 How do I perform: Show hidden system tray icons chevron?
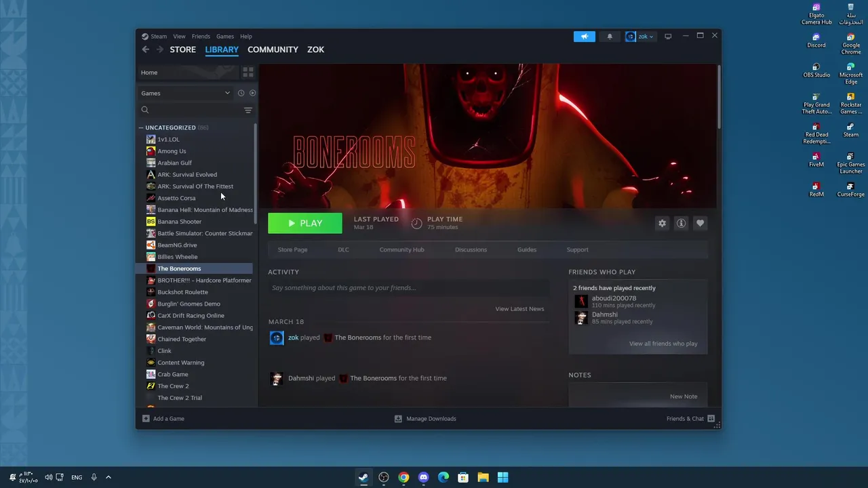coord(108,477)
